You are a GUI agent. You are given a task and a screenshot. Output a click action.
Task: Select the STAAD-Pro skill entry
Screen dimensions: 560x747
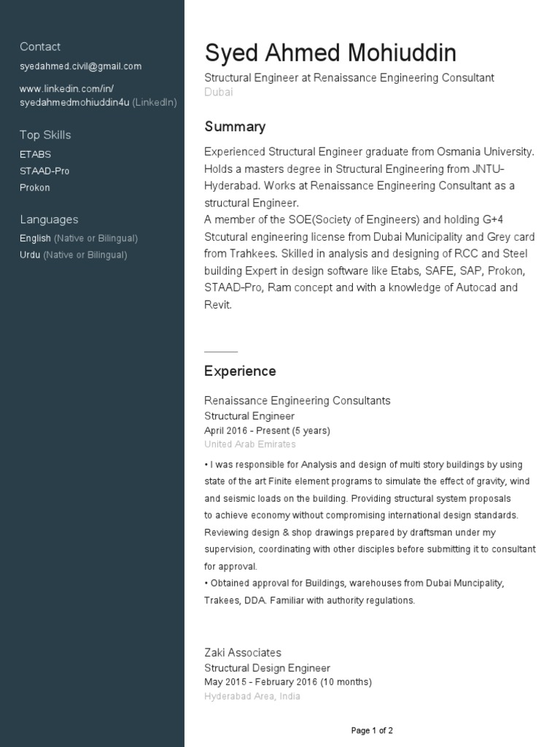(44, 171)
